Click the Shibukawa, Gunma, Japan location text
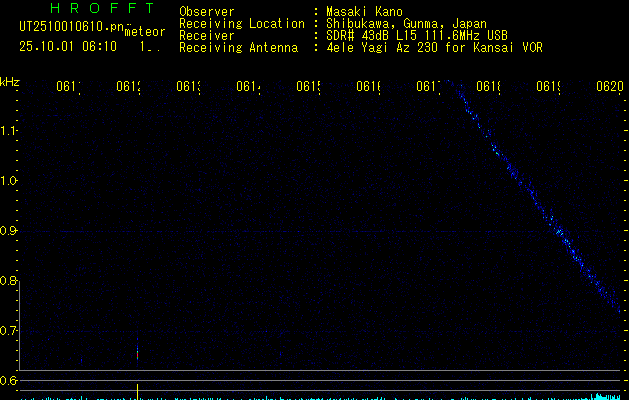This screenshot has width=629, height=400. (x=406, y=23)
